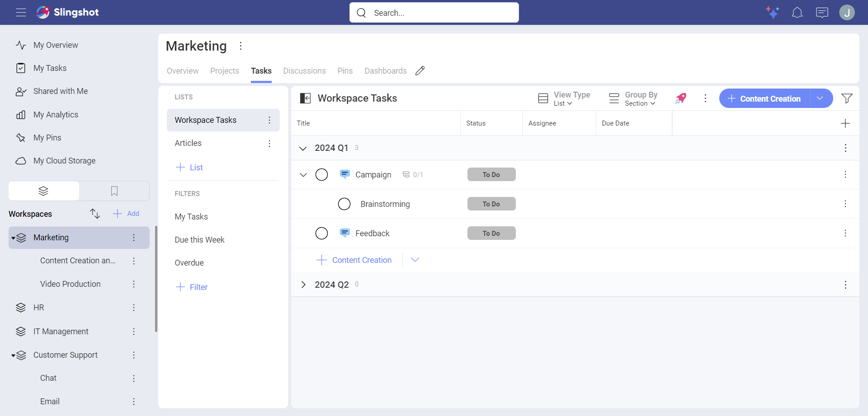This screenshot has width=868, height=416.
Task: Open Marketing workspace options menu
Action: pos(241,46)
